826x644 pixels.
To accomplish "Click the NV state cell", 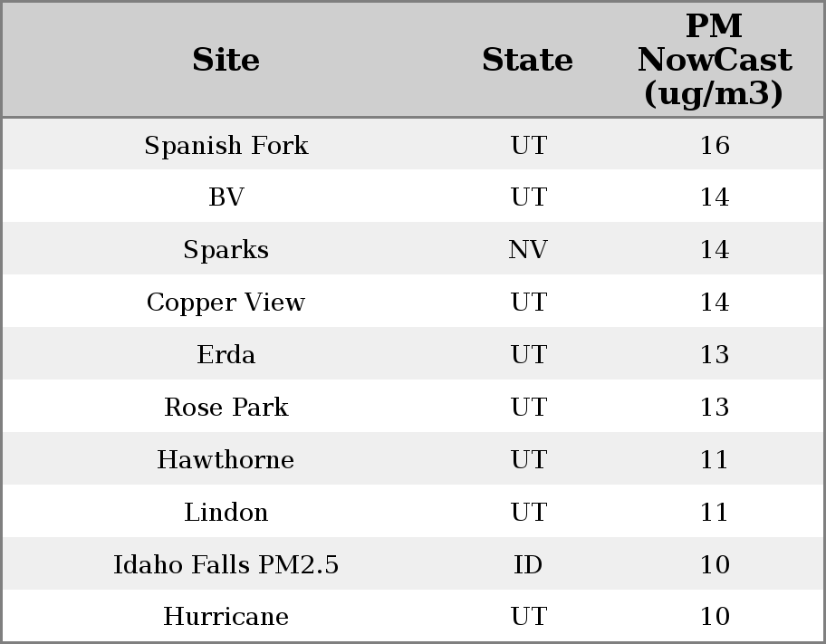I will coord(528,250).
